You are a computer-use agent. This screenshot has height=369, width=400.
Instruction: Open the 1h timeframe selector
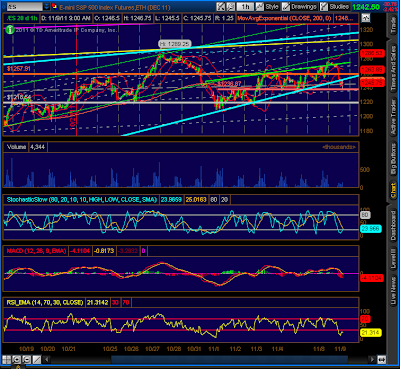pos(245,7)
